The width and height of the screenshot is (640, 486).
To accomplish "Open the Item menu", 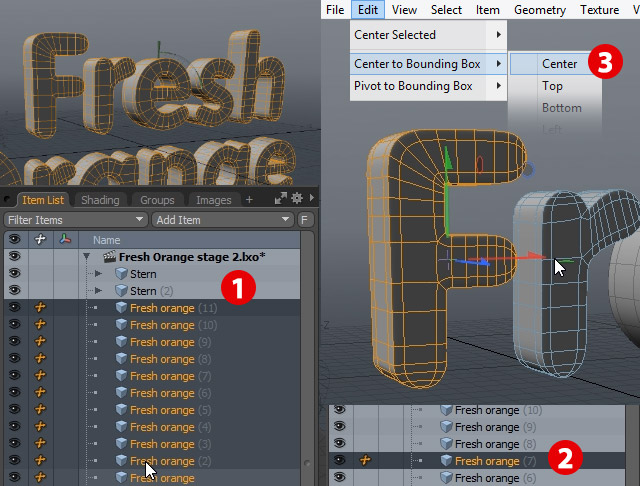I will pos(487,9).
